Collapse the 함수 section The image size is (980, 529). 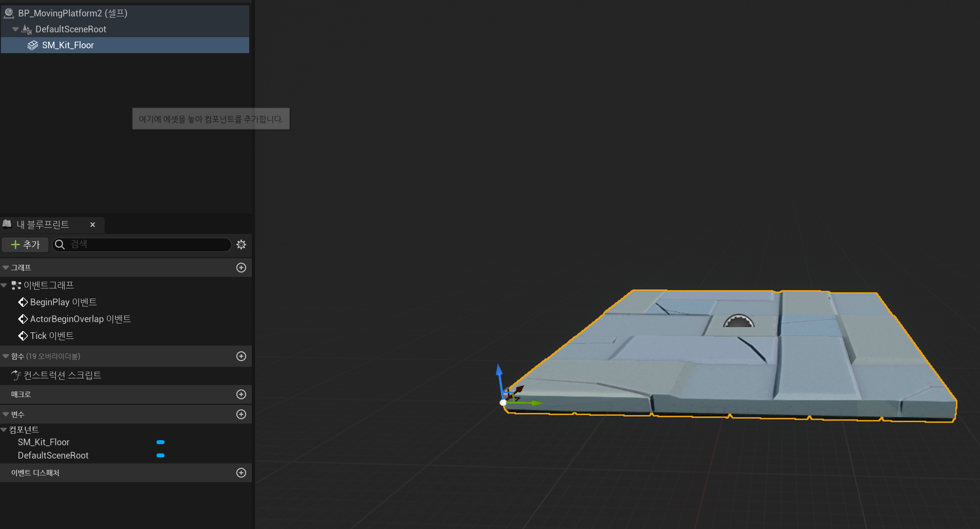pyautogui.click(x=6, y=356)
